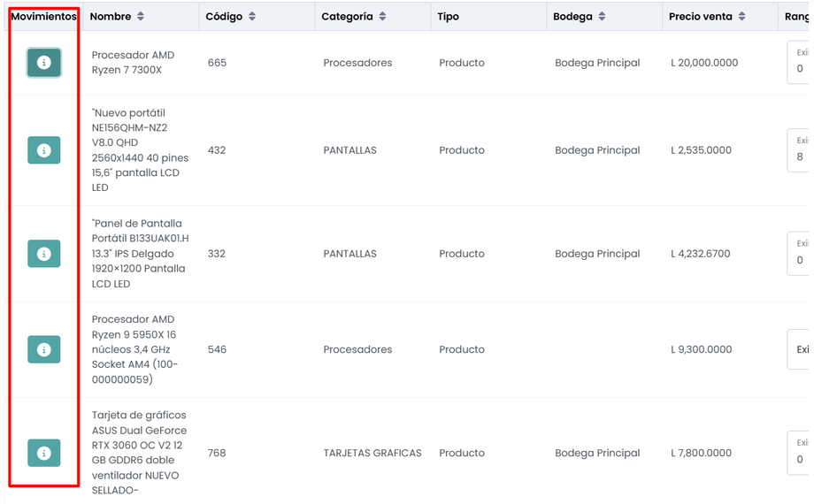Image resolution: width=814 pixels, height=504 pixels.
Task: Sort by Bodega column arrows
Action: pyautogui.click(x=602, y=17)
